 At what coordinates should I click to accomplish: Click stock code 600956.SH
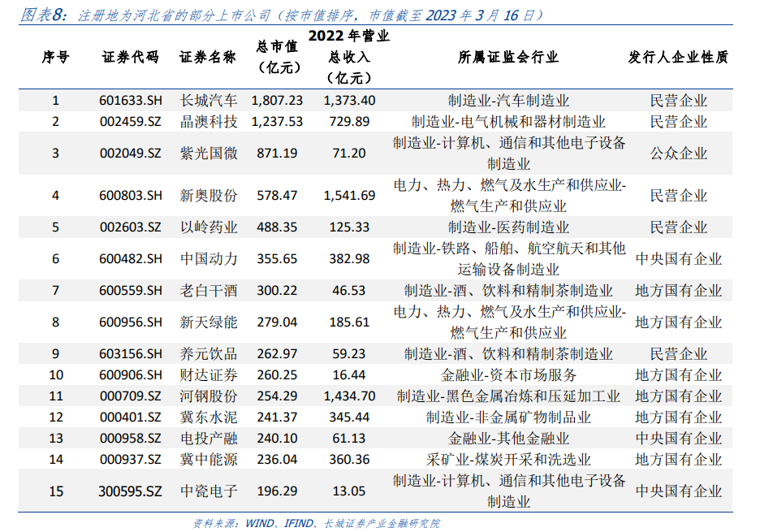coord(131,322)
